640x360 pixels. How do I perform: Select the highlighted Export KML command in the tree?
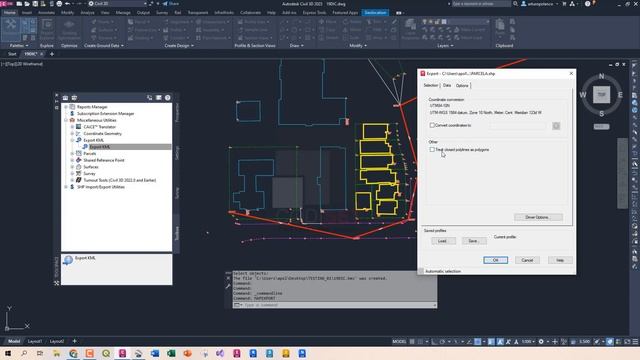pos(100,147)
